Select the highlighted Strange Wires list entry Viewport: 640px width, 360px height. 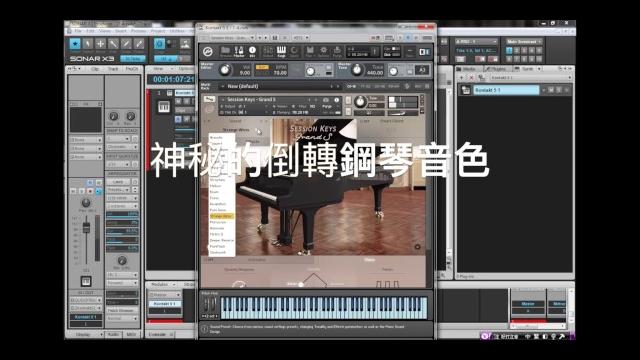coord(222,216)
